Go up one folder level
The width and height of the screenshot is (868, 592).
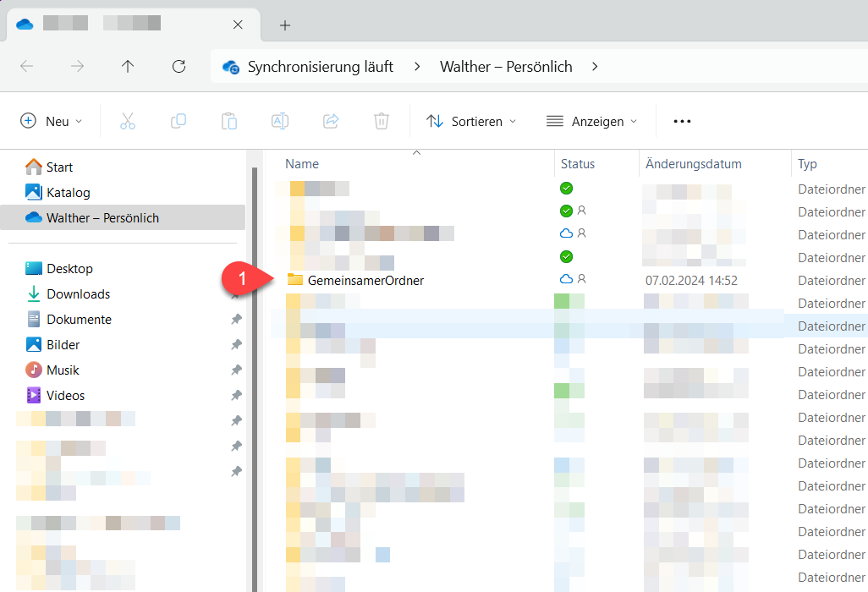(128, 66)
